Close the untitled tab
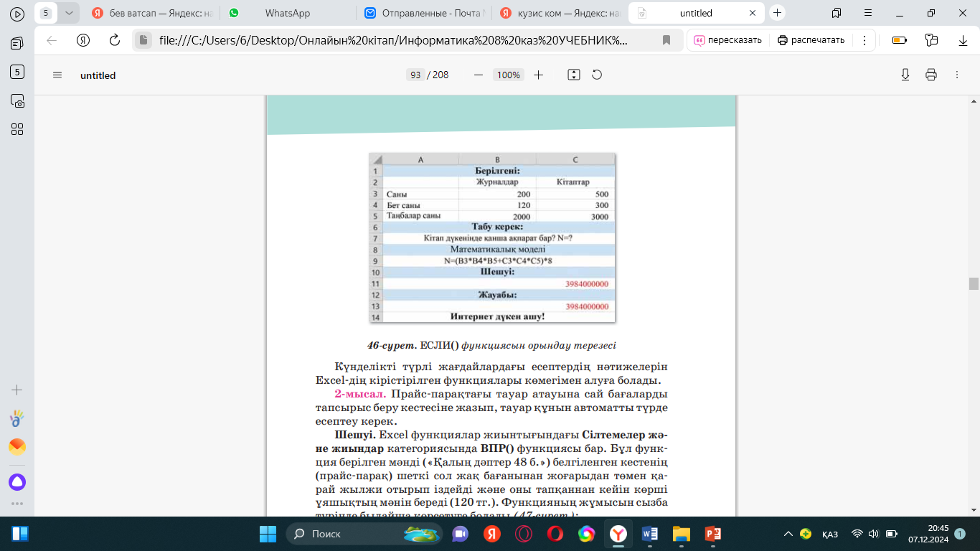 tap(753, 13)
